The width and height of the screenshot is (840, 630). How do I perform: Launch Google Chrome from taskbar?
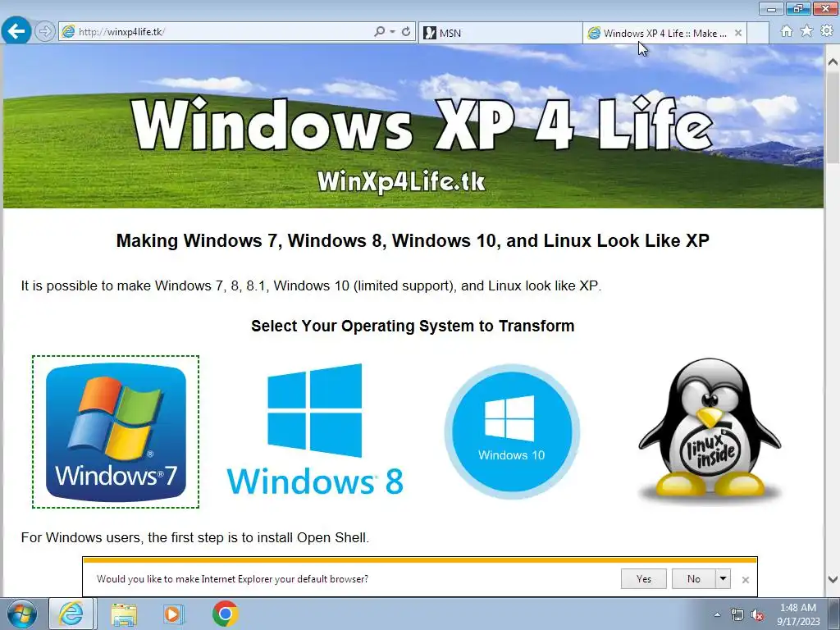coord(226,614)
